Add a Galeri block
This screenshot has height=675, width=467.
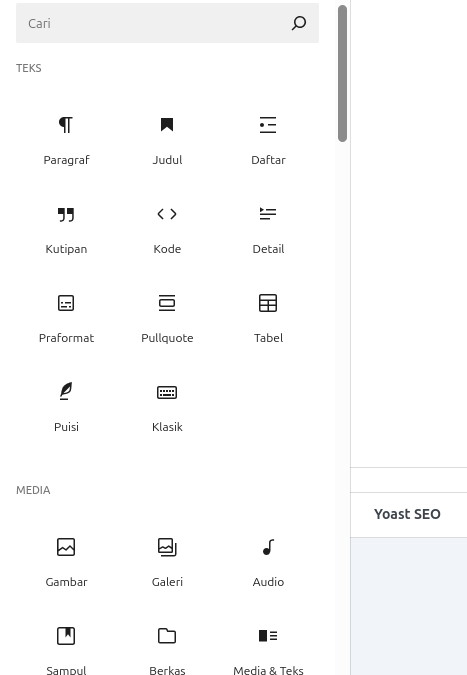pyautogui.click(x=167, y=562)
